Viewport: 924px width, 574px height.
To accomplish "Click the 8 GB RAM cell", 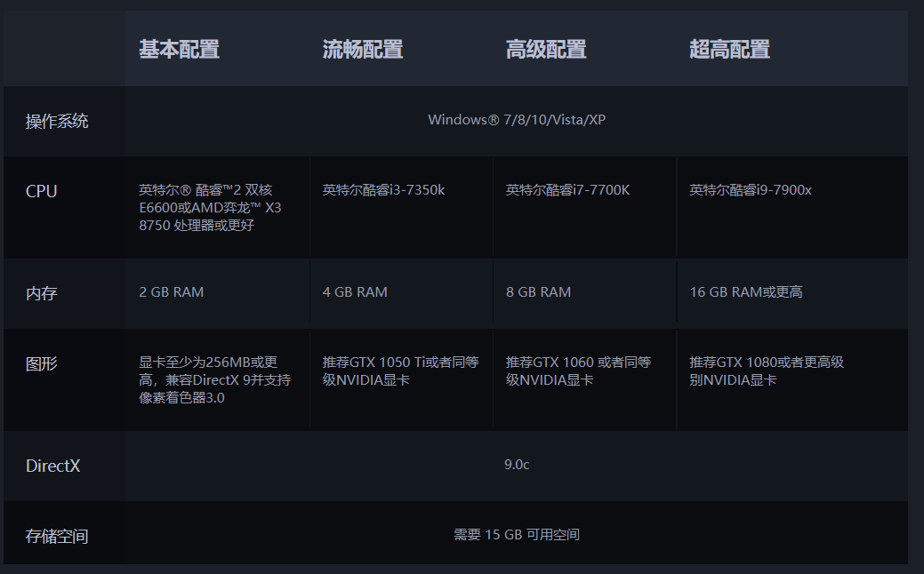I will pyautogui.click(x=539, y=292).
